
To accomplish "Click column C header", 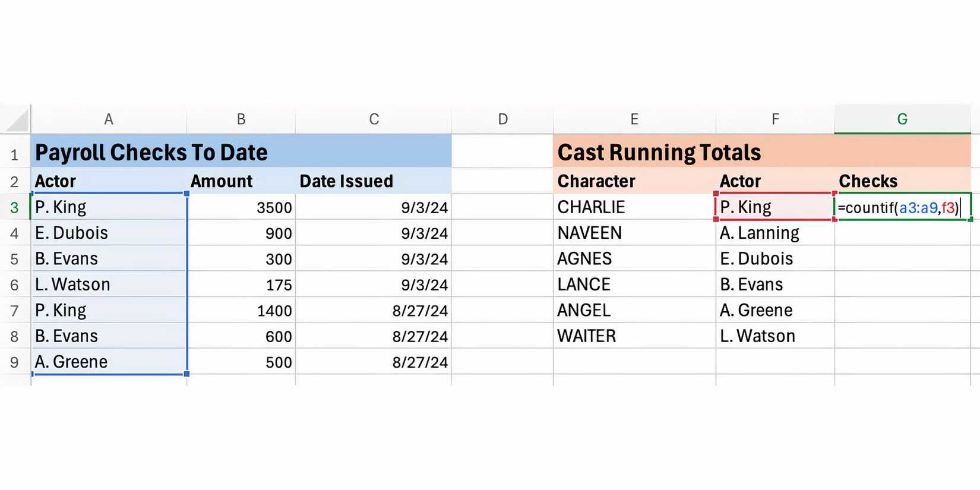I will pos(374,119).
